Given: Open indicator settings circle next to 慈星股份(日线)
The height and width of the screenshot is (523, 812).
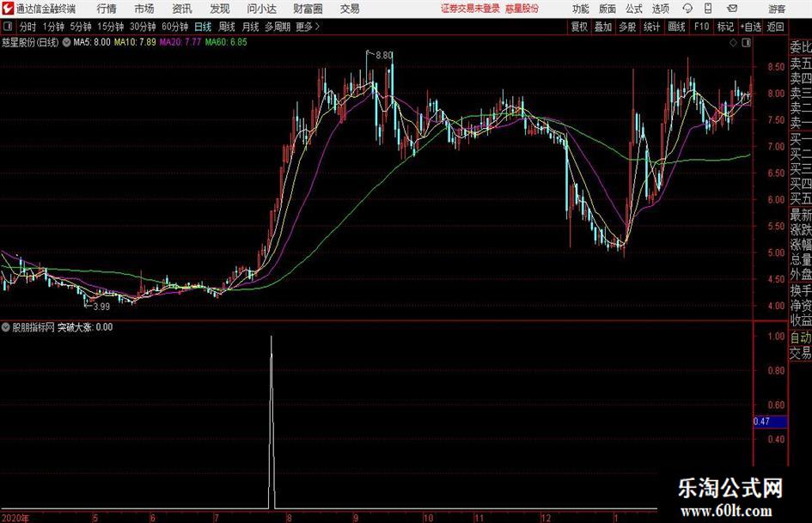Looking at the screenshot, I should 66,42.
